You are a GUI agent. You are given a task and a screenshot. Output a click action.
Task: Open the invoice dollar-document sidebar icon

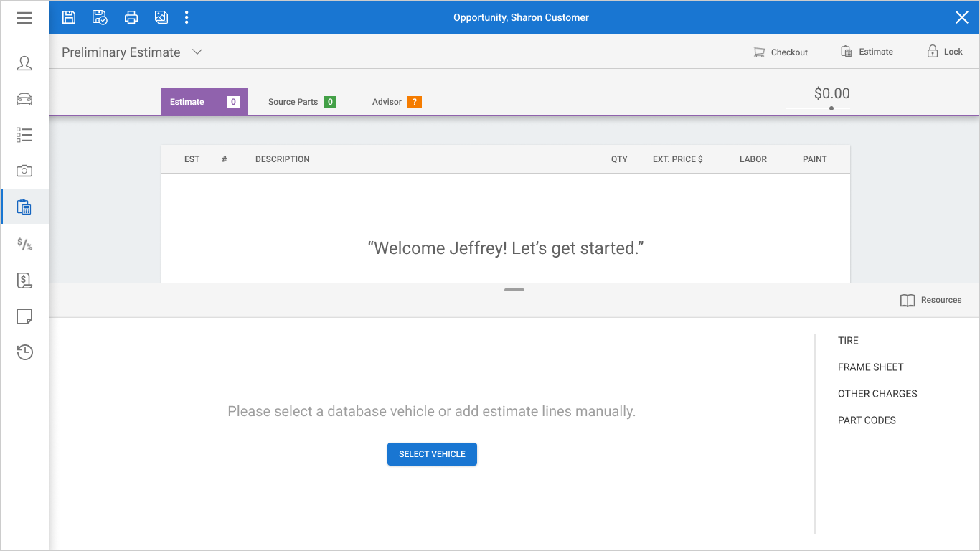click(x=24, y=281)
